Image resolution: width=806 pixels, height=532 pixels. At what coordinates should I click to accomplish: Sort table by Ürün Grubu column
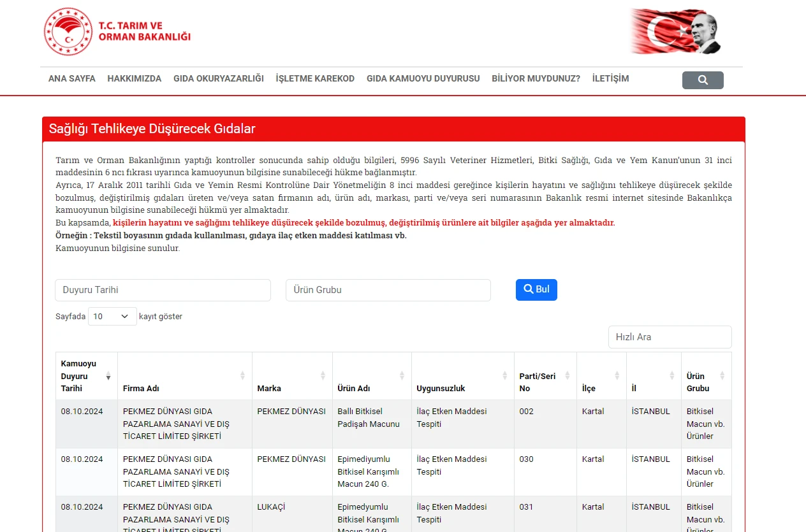tap(707, 376)
